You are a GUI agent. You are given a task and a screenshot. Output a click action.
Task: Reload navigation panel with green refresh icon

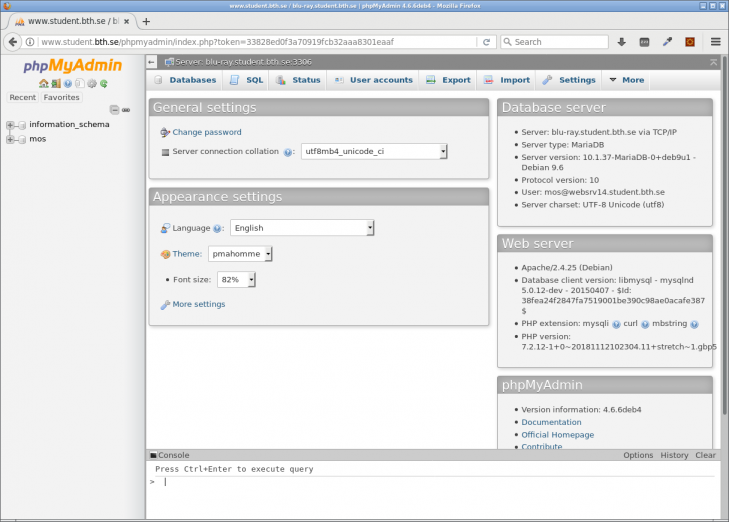click(x=104, y=84)
